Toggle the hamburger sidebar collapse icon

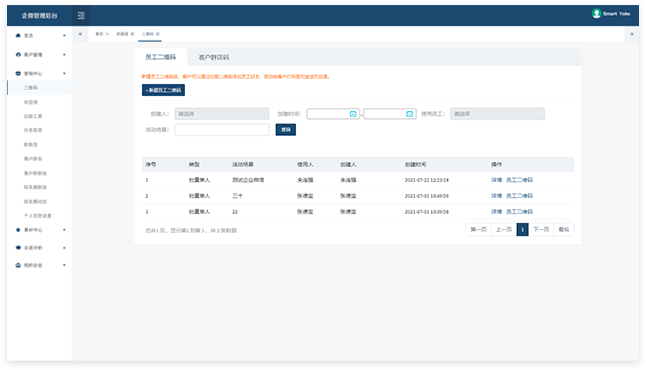click(x=81, y=15)
